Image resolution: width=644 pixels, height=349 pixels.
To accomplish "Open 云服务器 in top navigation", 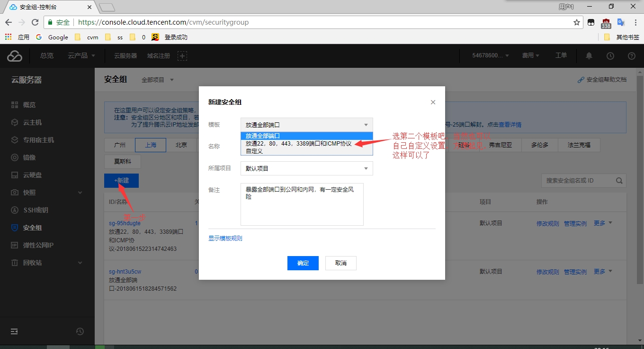I will [x=125, y=56].
